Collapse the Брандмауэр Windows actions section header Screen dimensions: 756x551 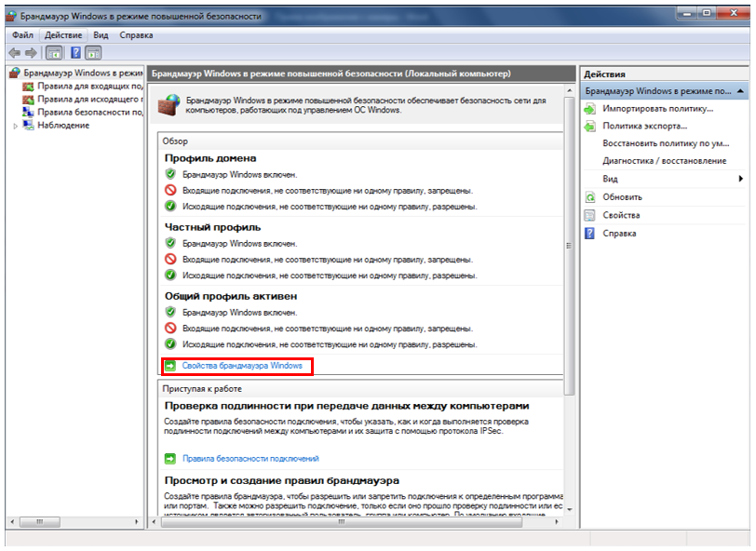click(739, 91)
